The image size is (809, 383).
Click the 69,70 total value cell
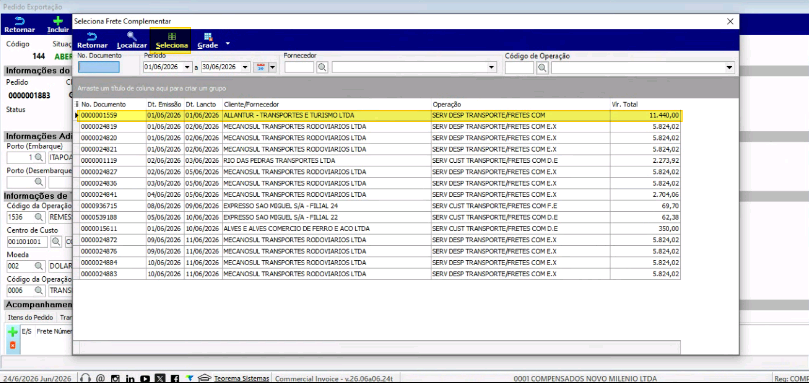tap(645, 205)
